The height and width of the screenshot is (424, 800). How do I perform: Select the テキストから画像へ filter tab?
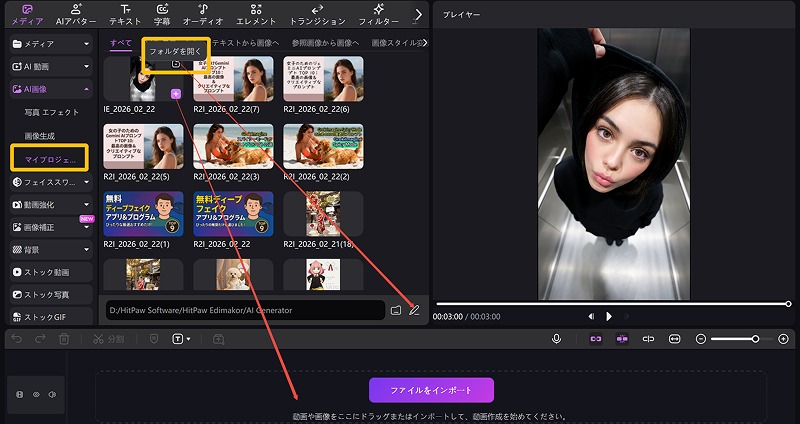pos(245,43)
